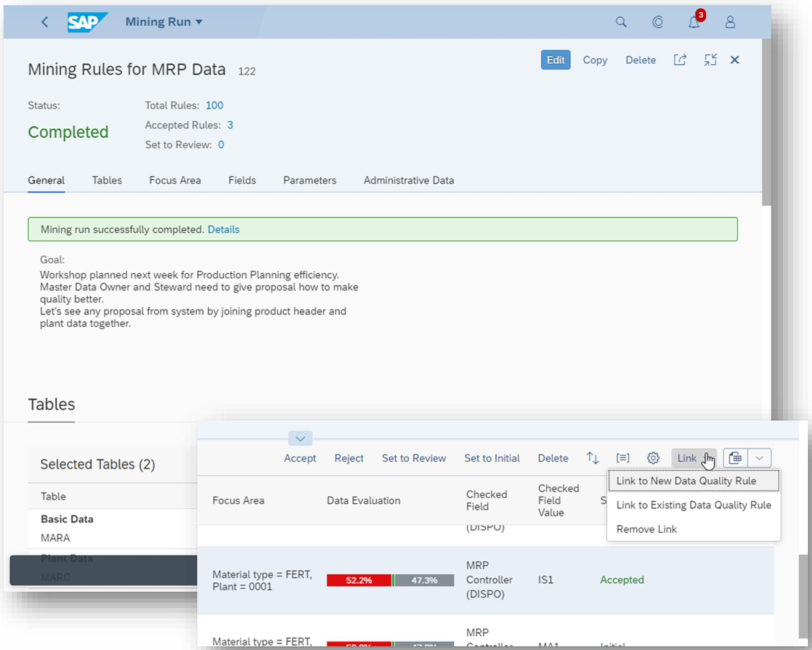Click the 52.2% red evaluation bar
Image resolution: width=812 pixels, height=650 pixels.
(x=359, y=580)
